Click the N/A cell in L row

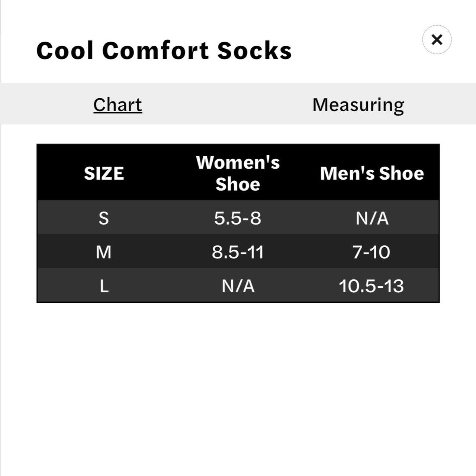238,286
